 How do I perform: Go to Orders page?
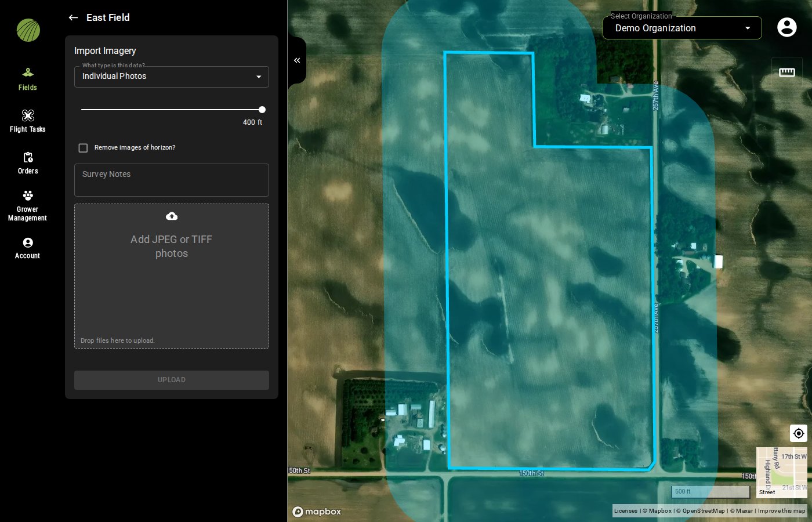point(27,163)
